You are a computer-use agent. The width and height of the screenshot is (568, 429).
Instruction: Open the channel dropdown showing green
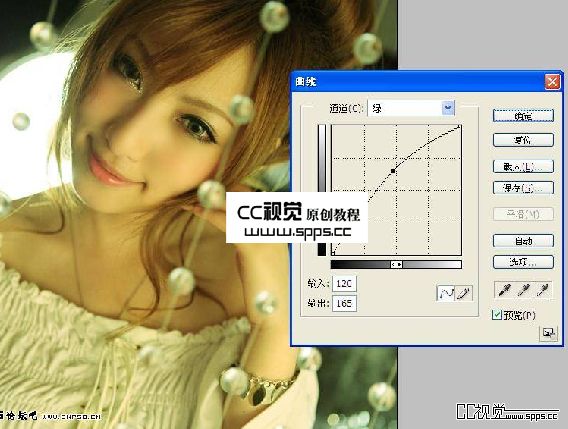pyautogui.click(x=411, y=108)
